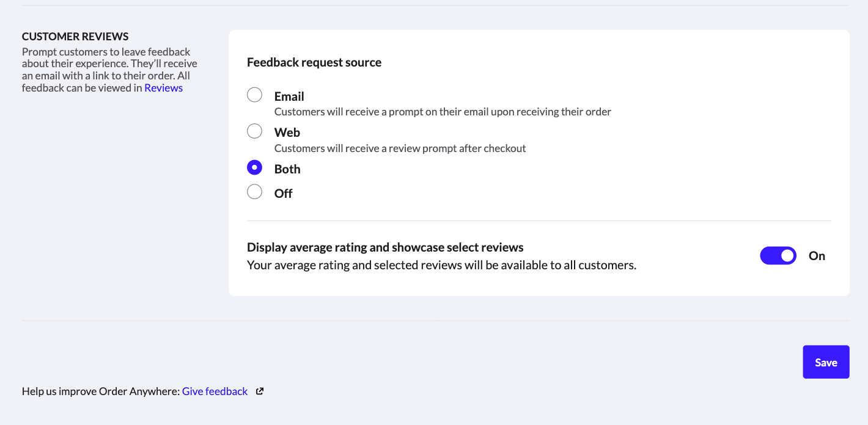Click the Feedback request source heading
The image size is (868, 425).
point(314,62)
